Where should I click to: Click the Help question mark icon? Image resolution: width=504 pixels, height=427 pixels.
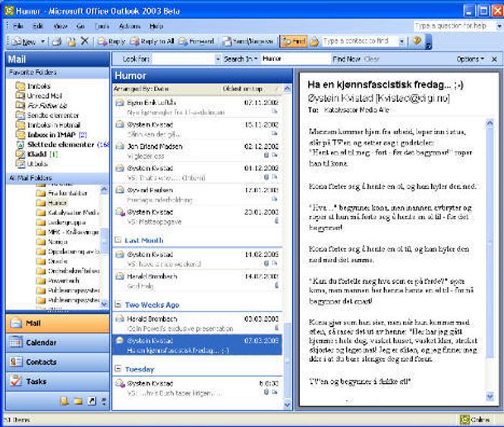(417, 41)
